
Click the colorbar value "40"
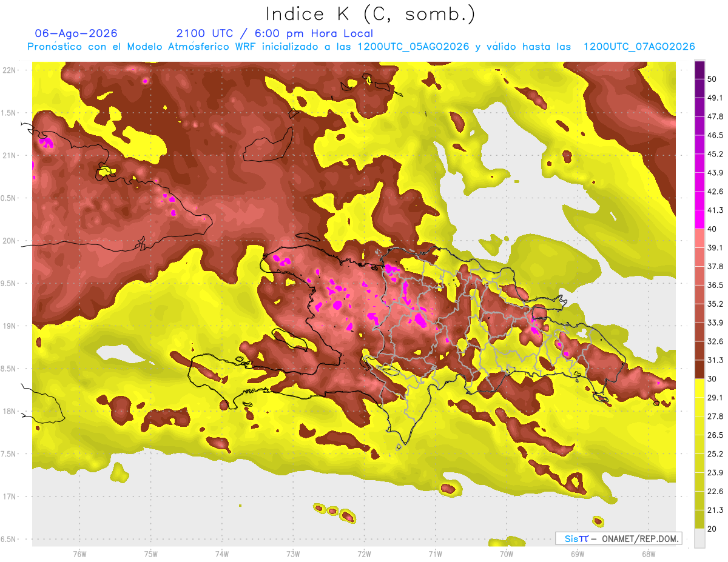(712, 229)
